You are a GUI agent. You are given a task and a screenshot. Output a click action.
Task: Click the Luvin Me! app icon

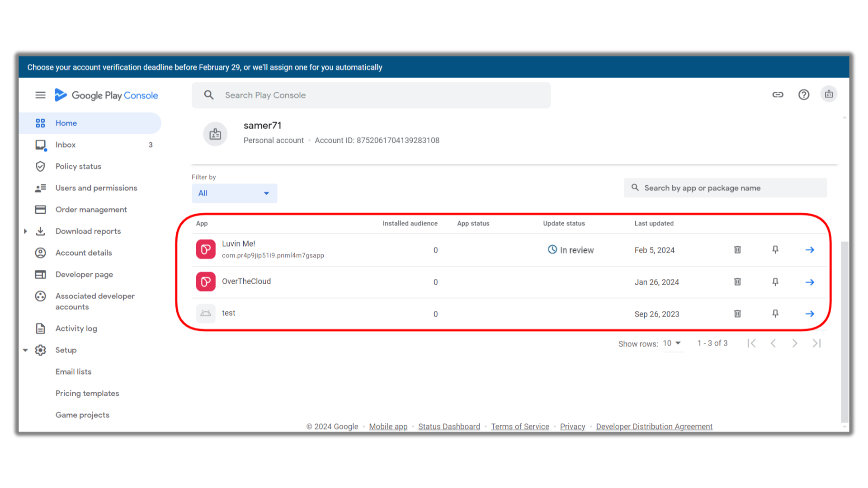point(206,249)
